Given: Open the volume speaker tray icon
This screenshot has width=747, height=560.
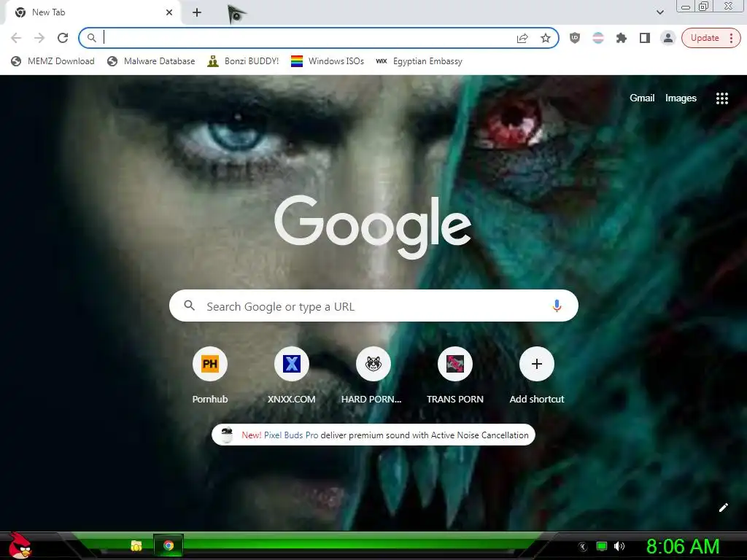Looking at the screenshot, I should click(x=619, y=547).
